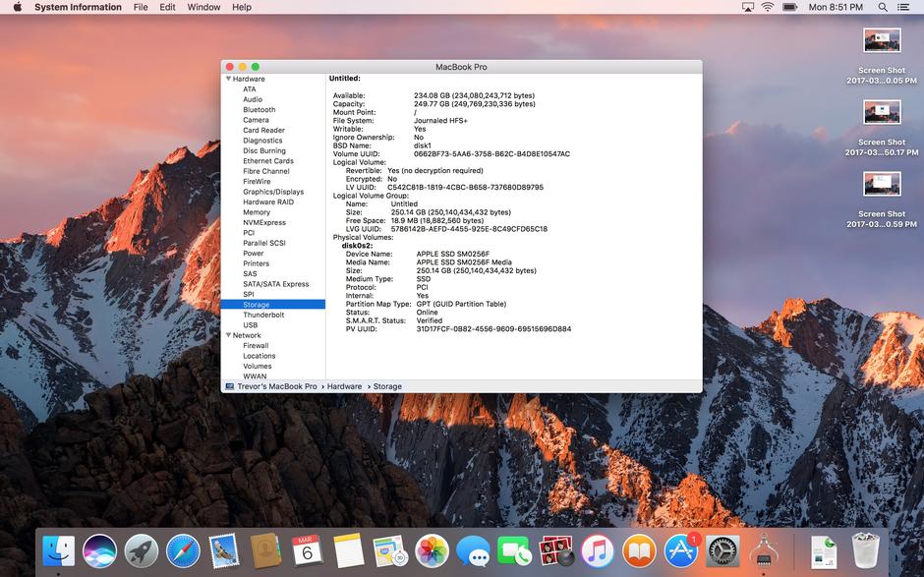Screen dimensions: 924x577
Task: Launch Siri from the Dock
Action: point(99,551)
